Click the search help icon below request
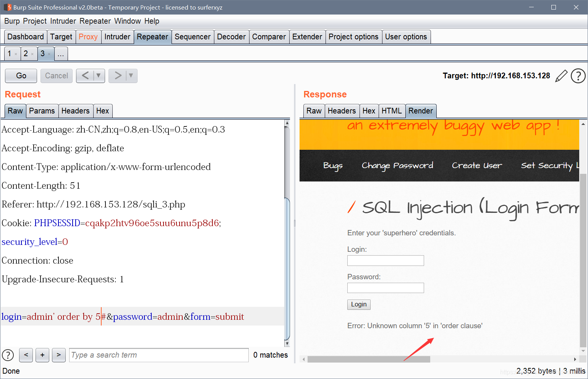The width and height of the screenshot is (588, 379). coord(8,355)
